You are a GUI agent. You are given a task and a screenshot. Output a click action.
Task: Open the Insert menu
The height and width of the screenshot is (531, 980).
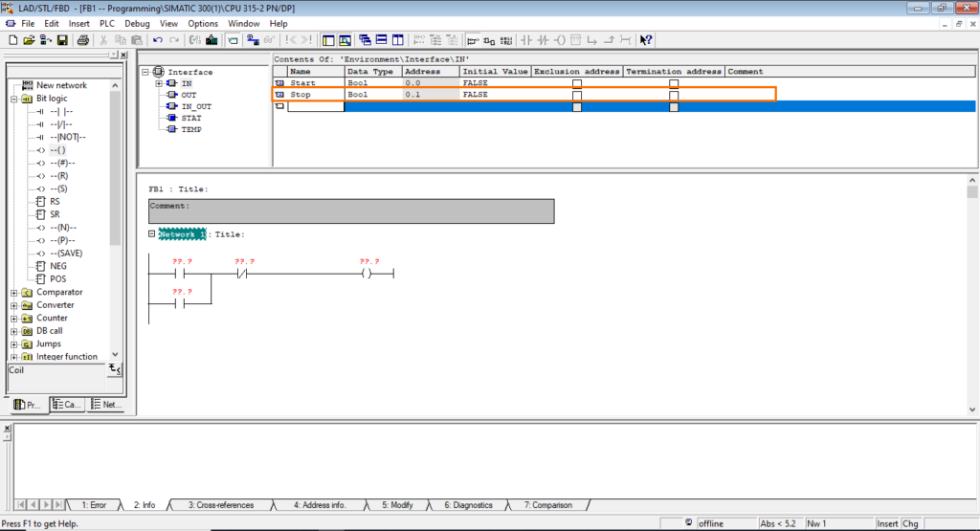coord(78,24)
